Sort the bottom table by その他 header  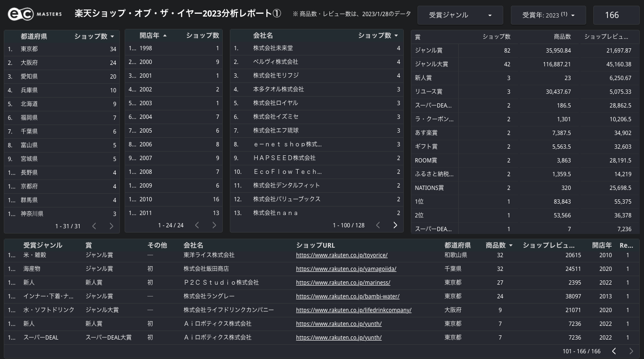157,245
